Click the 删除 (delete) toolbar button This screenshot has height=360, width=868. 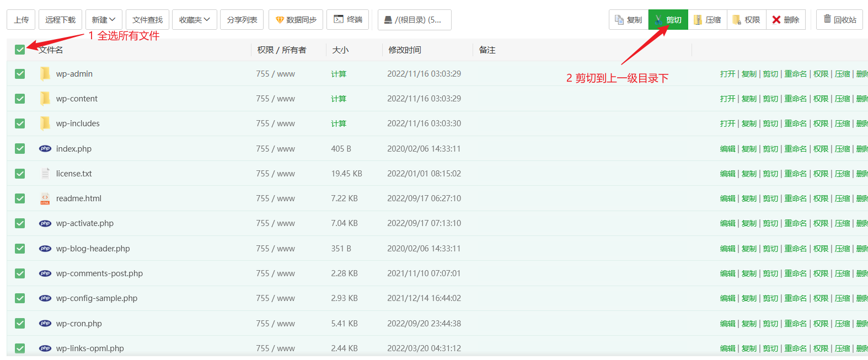(786, 20)
